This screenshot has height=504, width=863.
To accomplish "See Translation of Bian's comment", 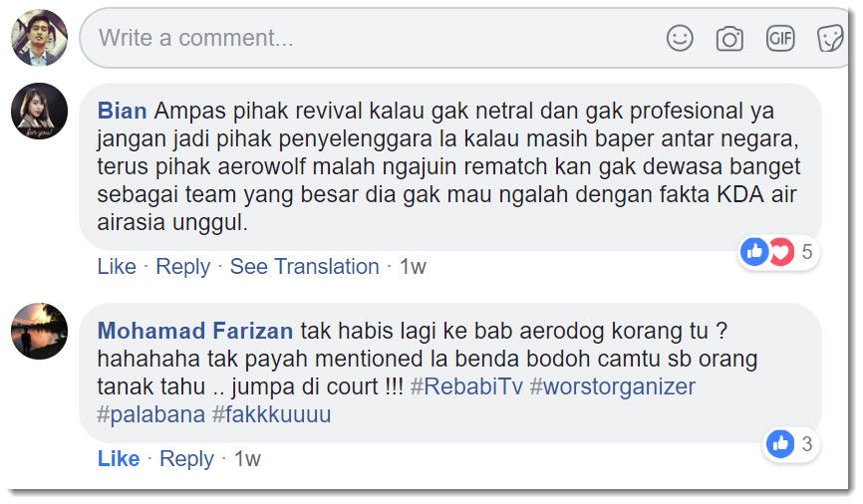I will coord(304,266).
